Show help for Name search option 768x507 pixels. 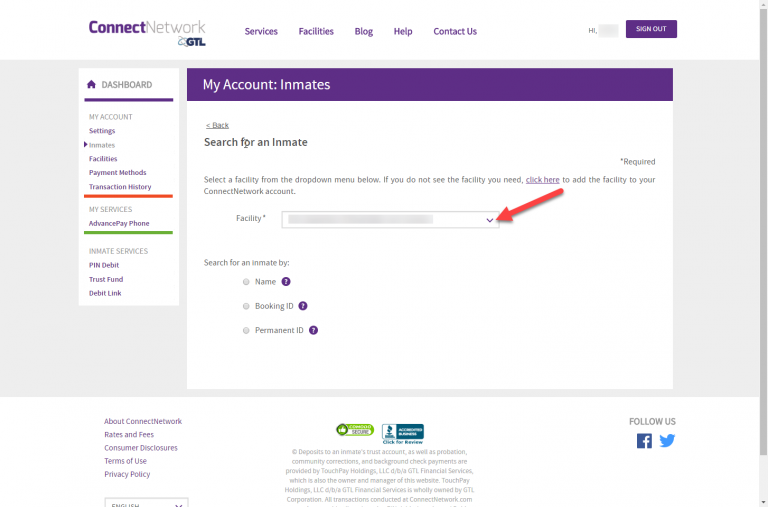coord(286,282)
